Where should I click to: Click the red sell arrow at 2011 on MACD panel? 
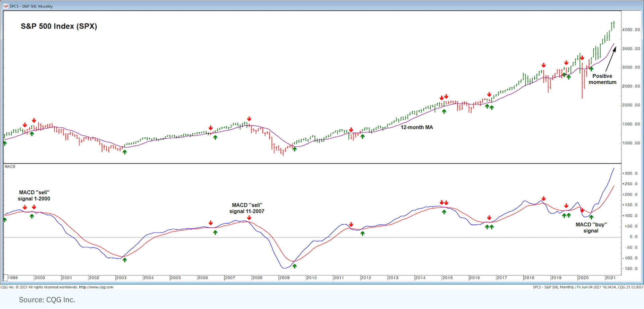(351, 224)
